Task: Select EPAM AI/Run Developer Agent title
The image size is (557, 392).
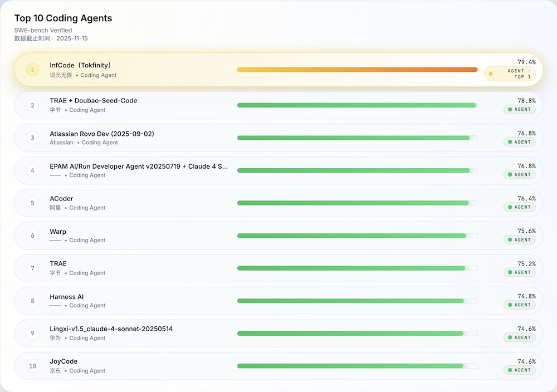Action: pyautogui.click(x=139, y=166)
